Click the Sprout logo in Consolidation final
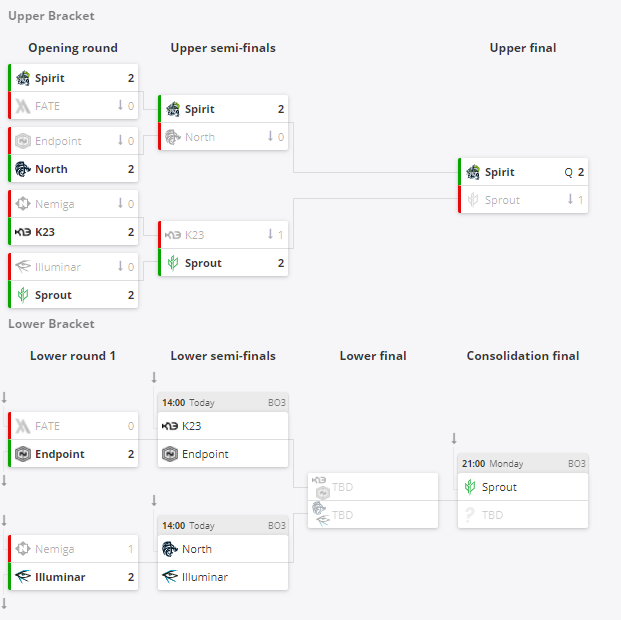The width and height of the screenshot is (621, 620). click(470, 487)
